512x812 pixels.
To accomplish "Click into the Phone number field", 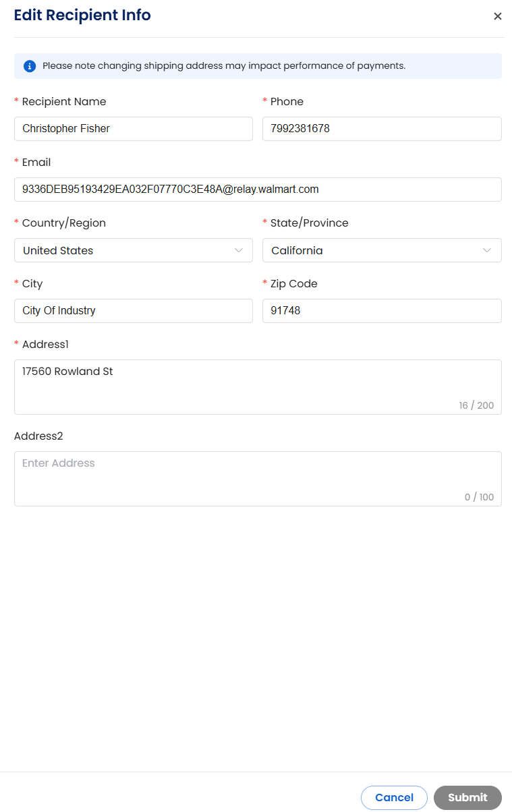I will click(382, 129).
